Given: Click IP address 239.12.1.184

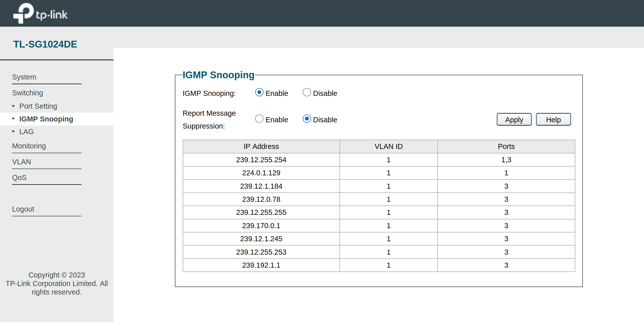Looking at the screenshot, I should tap(261, 186).
